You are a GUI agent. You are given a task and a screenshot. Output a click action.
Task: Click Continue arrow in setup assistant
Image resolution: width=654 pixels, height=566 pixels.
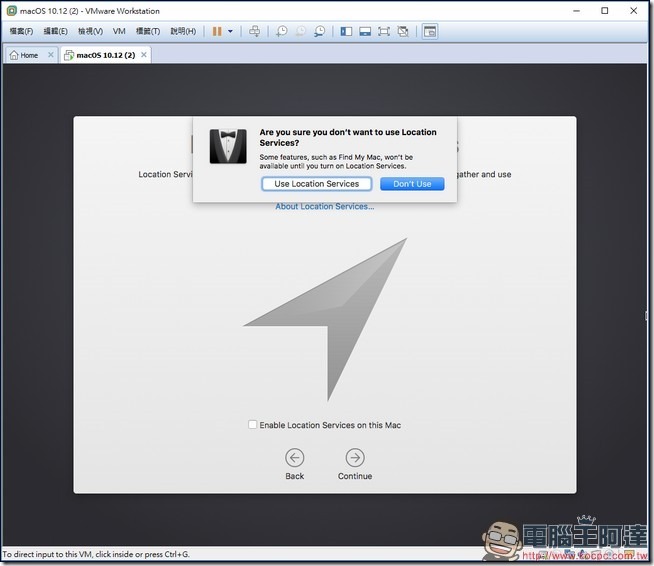tap(355, 458)
